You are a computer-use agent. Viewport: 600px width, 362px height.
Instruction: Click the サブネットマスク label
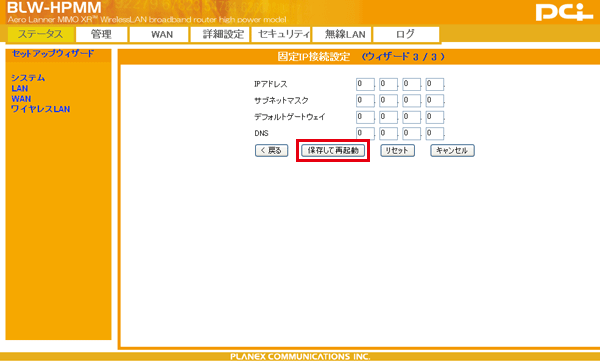[x=281, y=101]
